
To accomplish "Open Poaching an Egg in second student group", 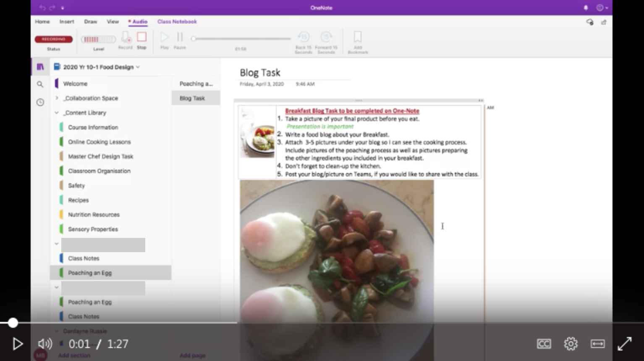I will pyautogui.click(x=90, y=302).
